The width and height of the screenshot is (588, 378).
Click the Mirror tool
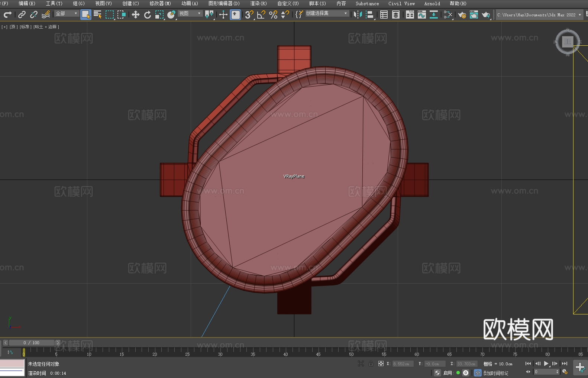pyautogui.click(x=358, y=14)
